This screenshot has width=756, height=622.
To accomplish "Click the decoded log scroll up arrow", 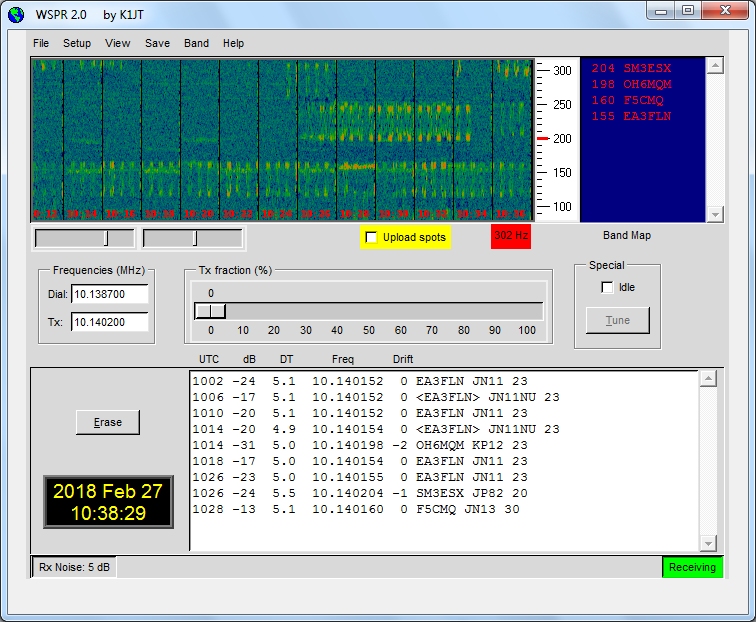I will coord(708,378).
